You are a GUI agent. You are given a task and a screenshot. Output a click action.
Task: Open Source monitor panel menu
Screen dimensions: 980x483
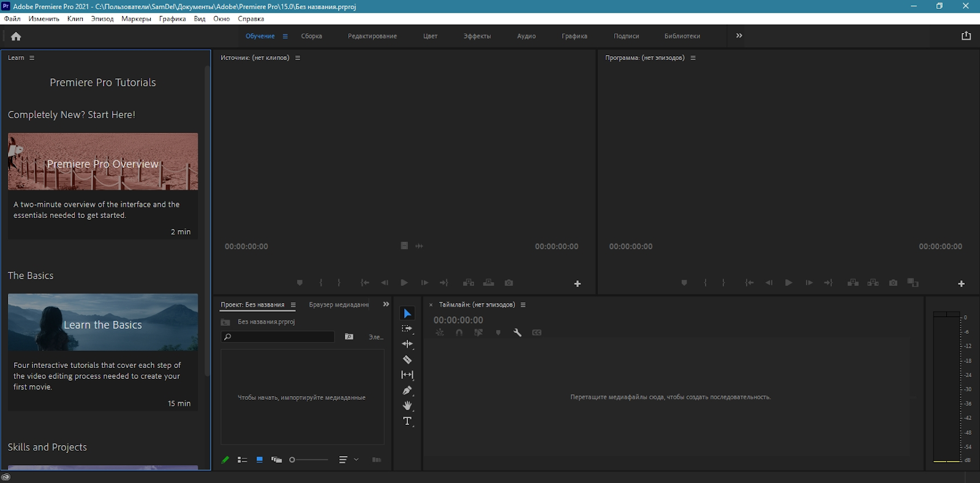click(x=298, y=58)
